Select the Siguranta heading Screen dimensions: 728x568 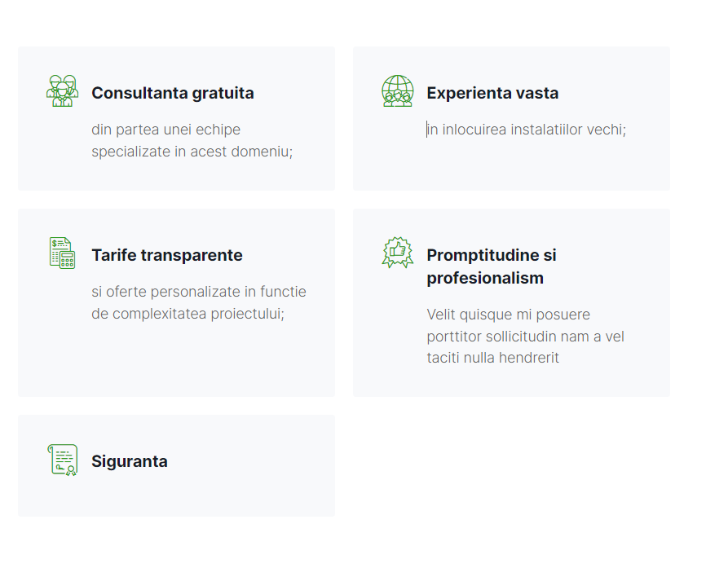tap(130, 461)
